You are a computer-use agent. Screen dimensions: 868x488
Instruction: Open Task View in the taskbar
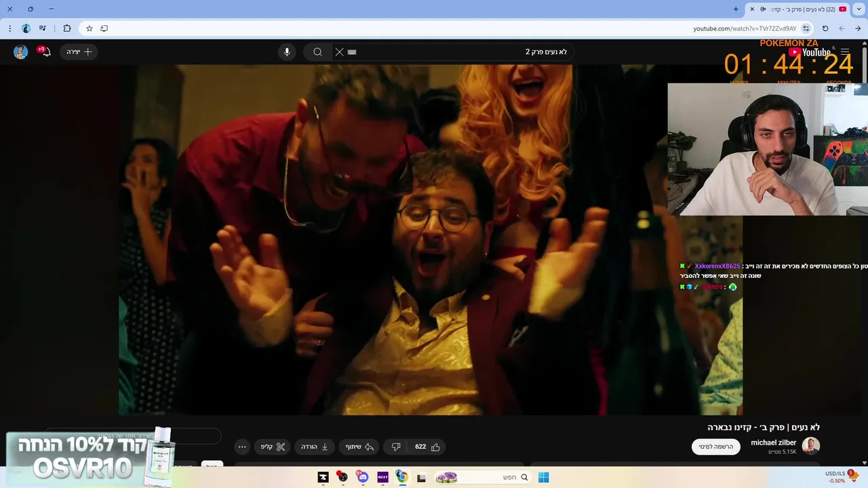[x=421, y=477]
